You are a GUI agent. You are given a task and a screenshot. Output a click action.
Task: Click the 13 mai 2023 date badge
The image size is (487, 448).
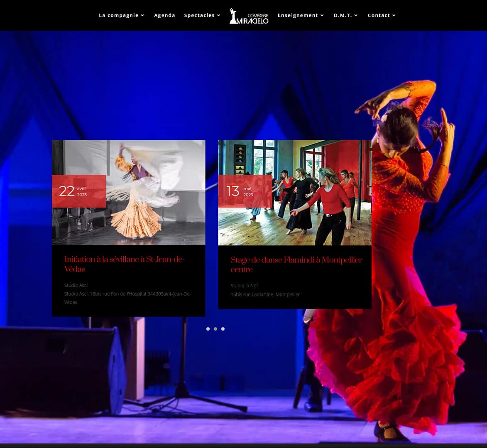[x=245, y=191]
